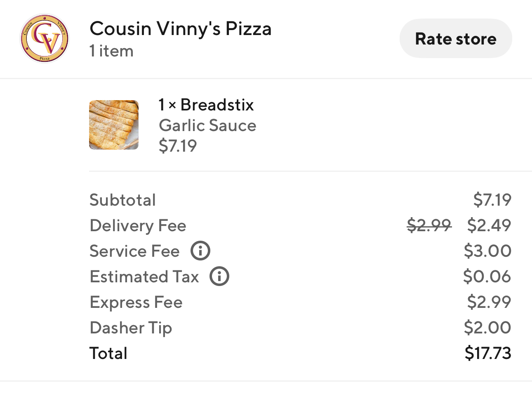Click the crossed-out $2.99 delivery price
Viewport: 532px width, 394px height.
click(x=429, y=225)
